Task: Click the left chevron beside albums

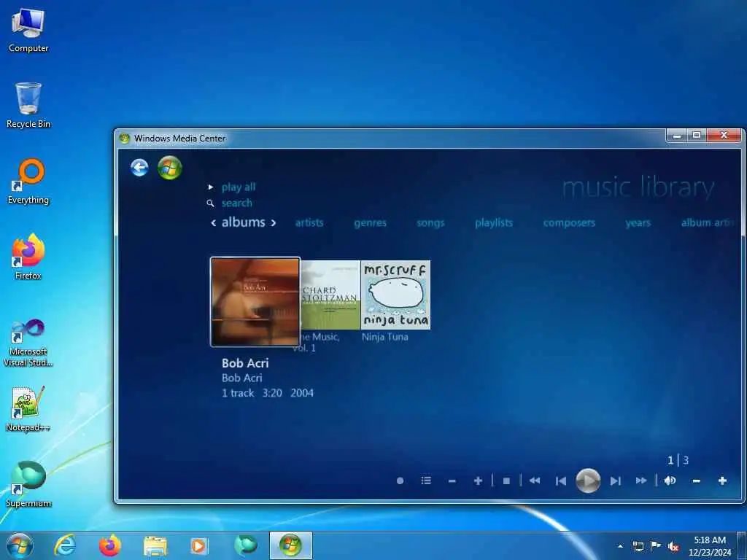Action: pos(214,223)
